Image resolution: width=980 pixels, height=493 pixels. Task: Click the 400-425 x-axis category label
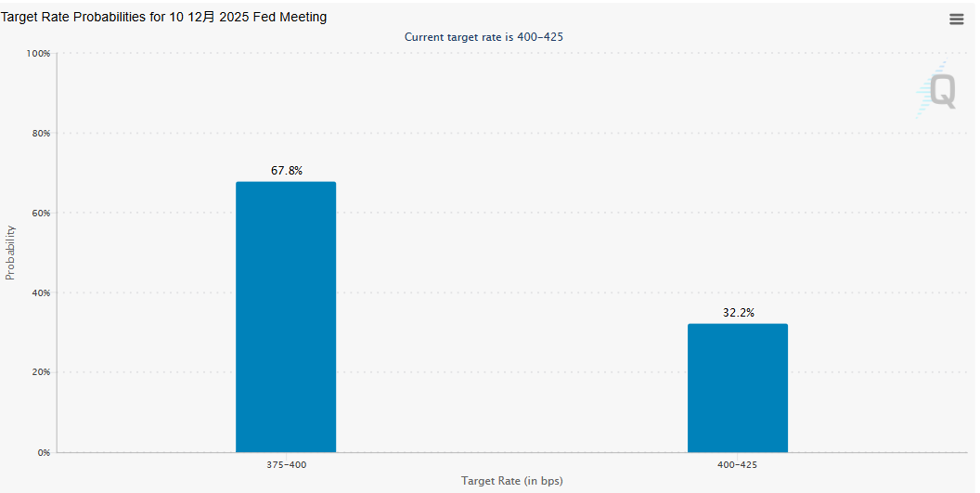tap(738, 464)
